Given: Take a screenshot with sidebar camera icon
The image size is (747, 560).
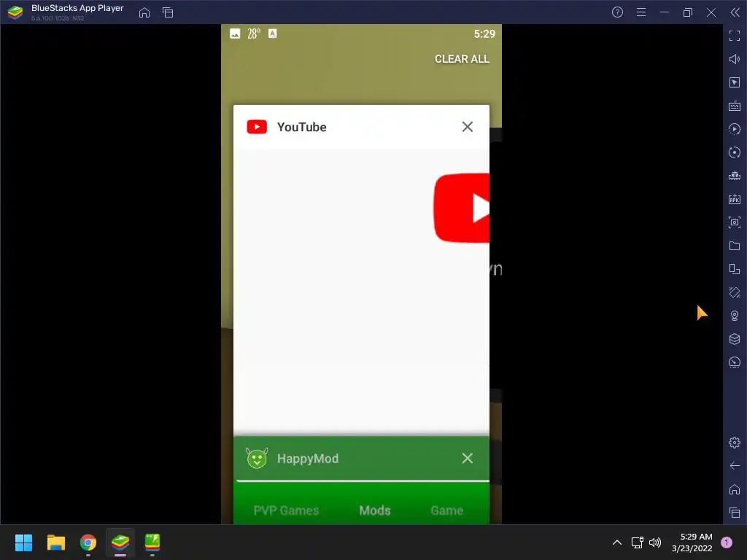Looking at the screenshot, I should click(x=735, y=222).
